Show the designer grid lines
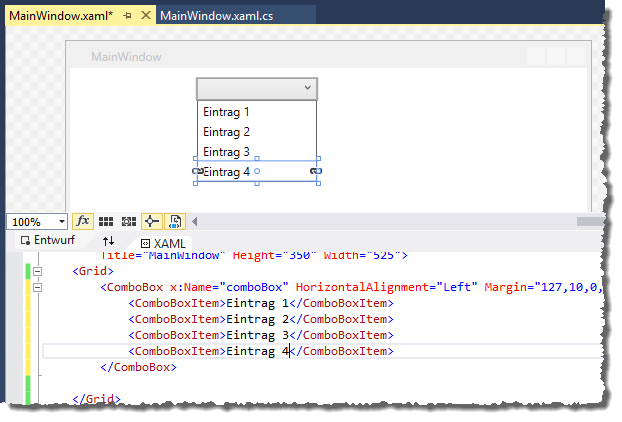622x422 pixels. coord(106,221)
